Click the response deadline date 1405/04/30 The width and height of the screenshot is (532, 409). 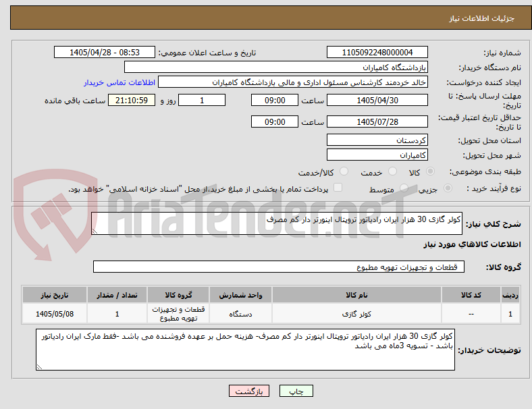377,100
